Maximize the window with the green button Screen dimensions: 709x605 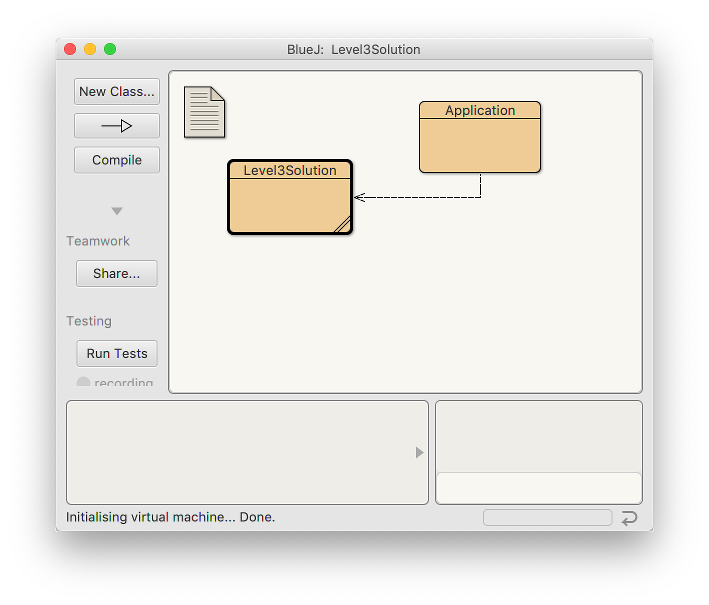coord(110,49)
